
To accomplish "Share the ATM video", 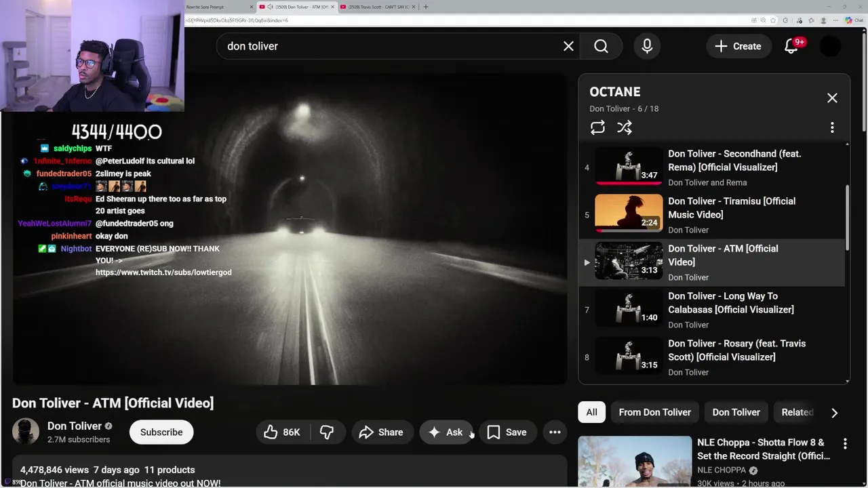I will point(382,432).
